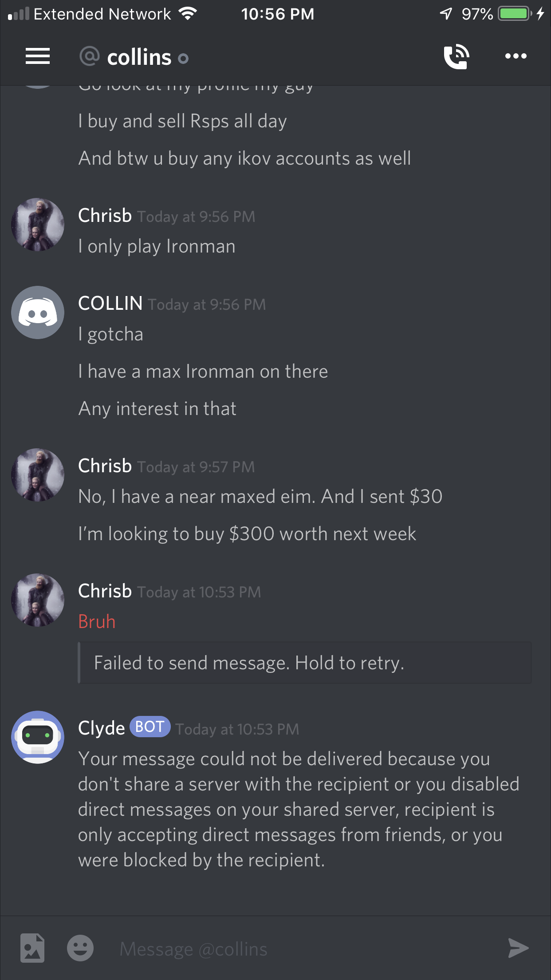Viewport: 551px width, 980px height.
Task: Tap the image attachment icon
Action: (32, 948)
